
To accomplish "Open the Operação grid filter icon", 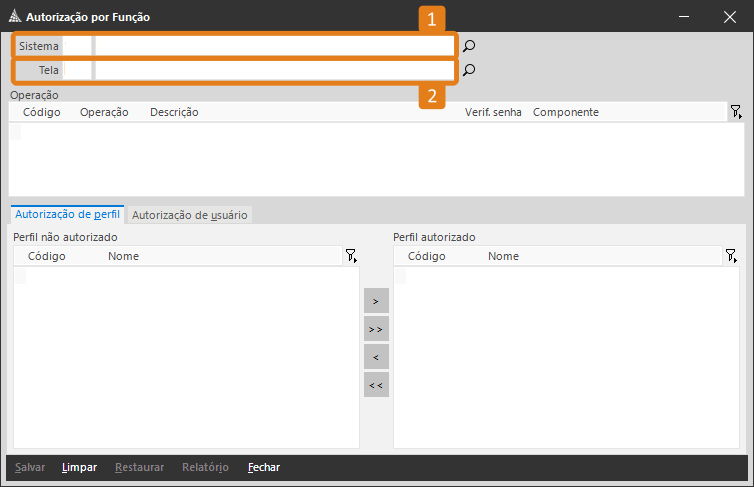I will point(735,112).
